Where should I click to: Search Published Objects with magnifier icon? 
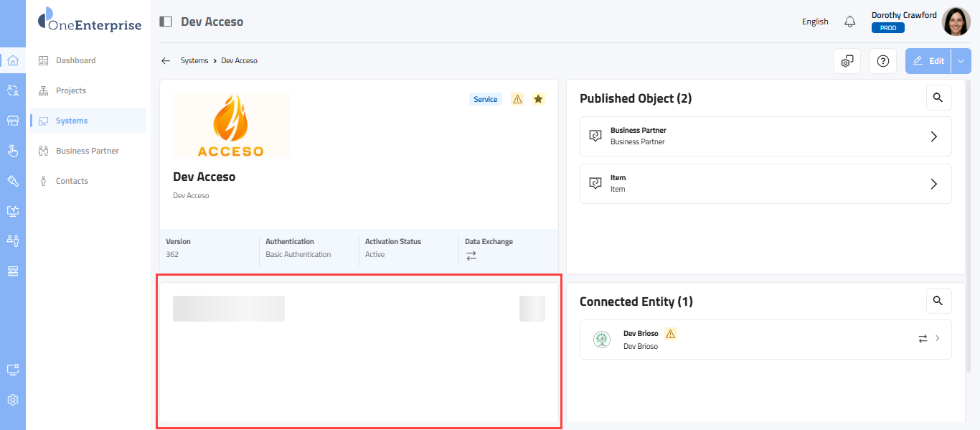pos(938,98)
